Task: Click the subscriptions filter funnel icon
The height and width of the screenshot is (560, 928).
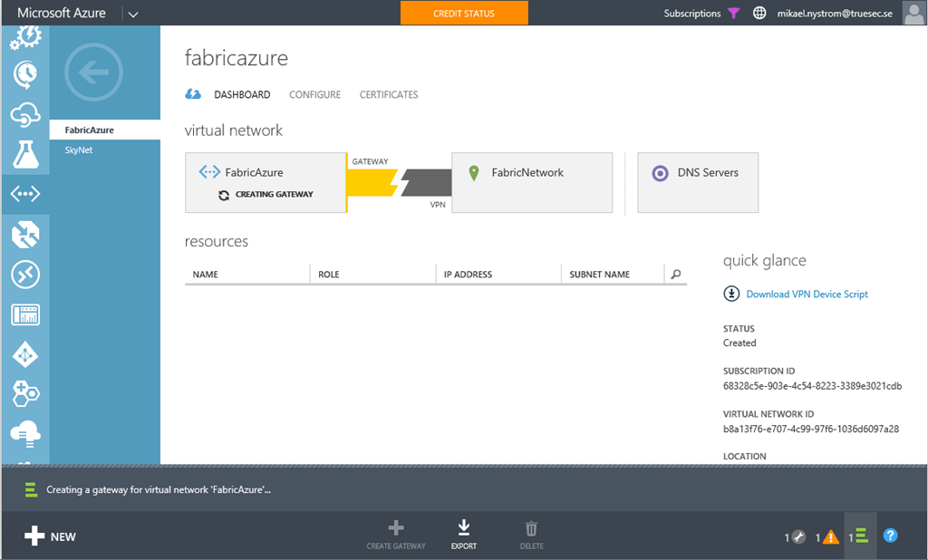Action: point(734,14)
